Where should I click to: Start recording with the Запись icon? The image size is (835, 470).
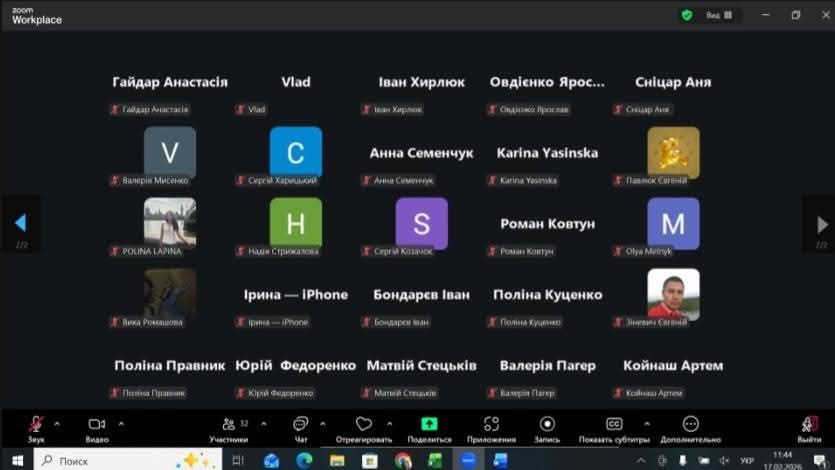coord(547,425)
